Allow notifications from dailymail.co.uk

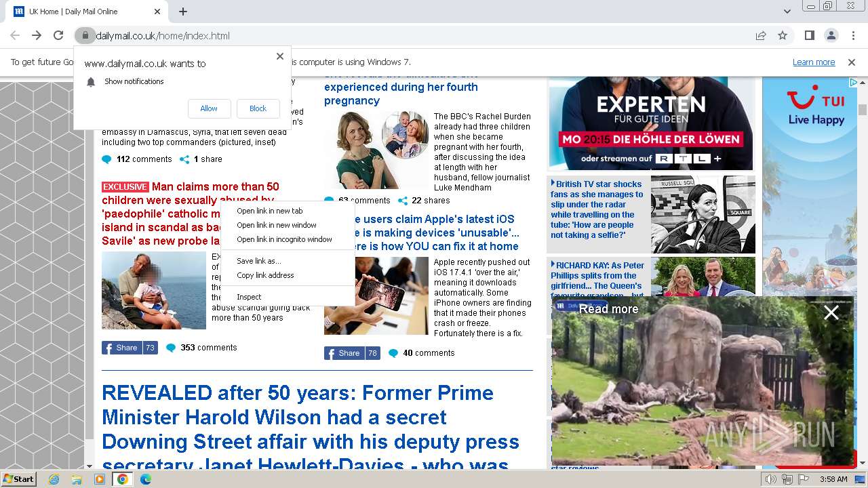coord(209,108)
